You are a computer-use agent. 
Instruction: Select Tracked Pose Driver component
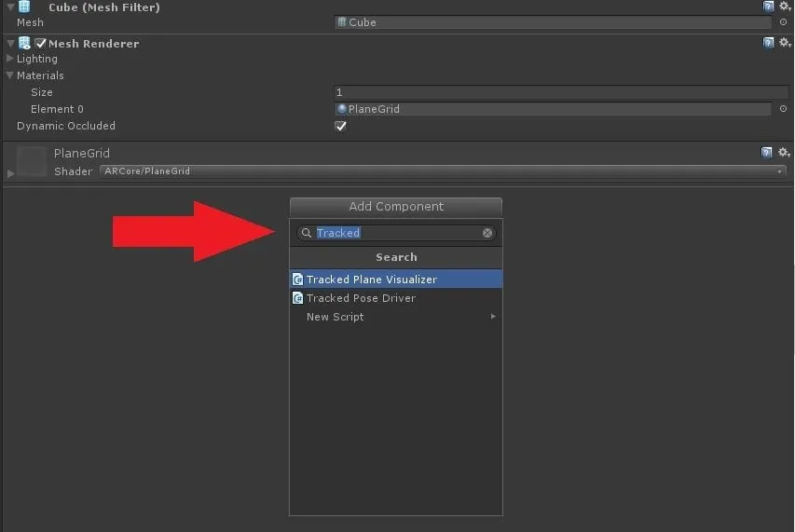coord(396,298)
